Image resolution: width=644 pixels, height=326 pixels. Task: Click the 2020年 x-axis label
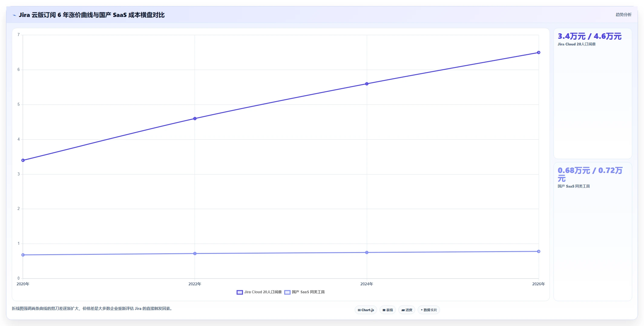[x=23, y=284]
